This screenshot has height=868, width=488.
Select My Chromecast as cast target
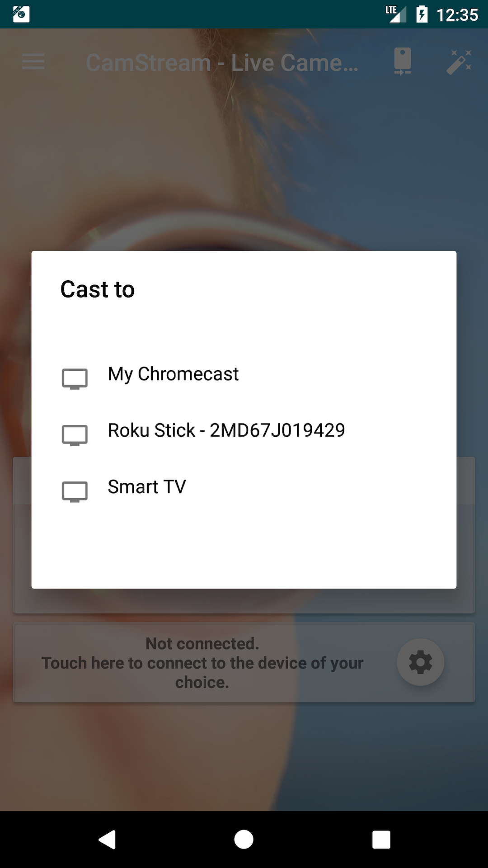173,374
